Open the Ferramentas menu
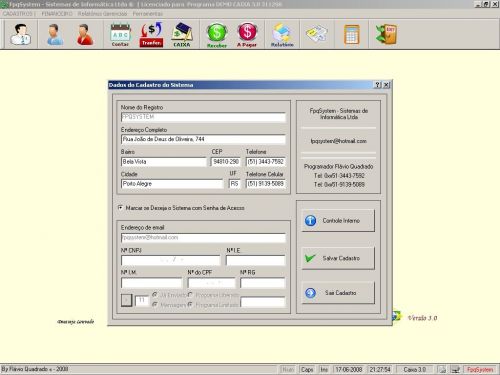The image size is (500, 375). click(x=148, y=14)
